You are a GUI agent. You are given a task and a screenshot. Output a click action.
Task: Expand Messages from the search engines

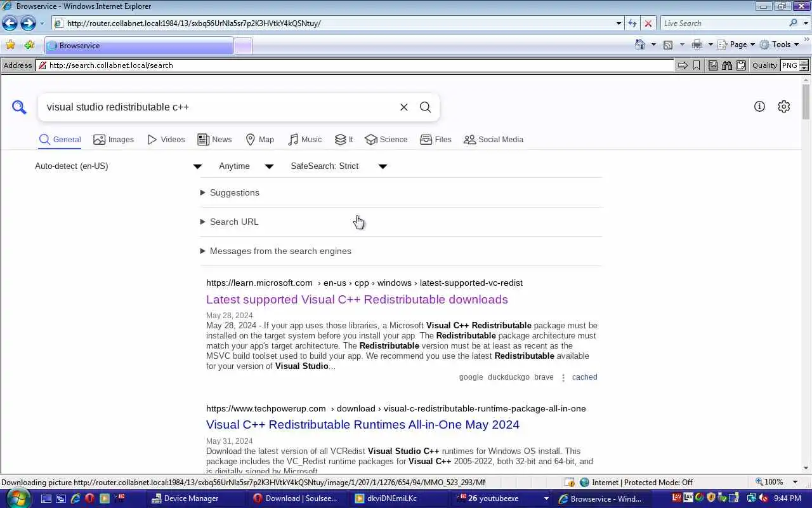point(275,251)
